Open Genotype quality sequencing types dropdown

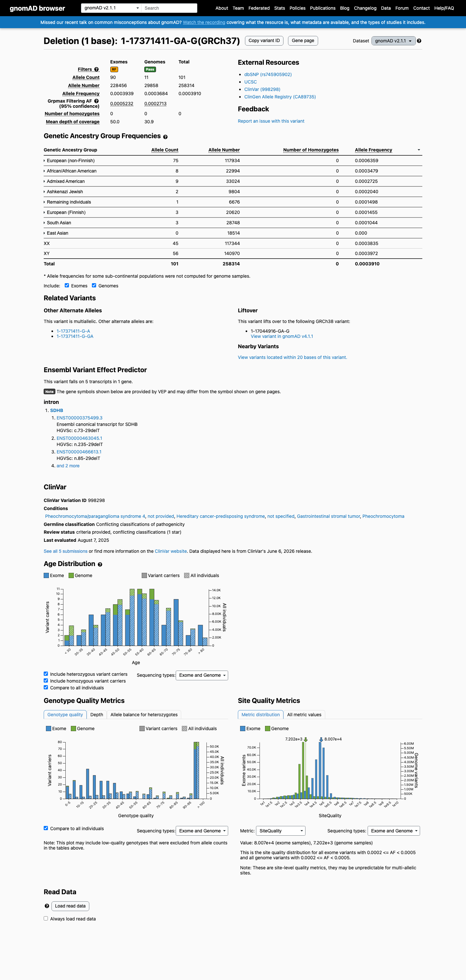(x=202, y=831)
